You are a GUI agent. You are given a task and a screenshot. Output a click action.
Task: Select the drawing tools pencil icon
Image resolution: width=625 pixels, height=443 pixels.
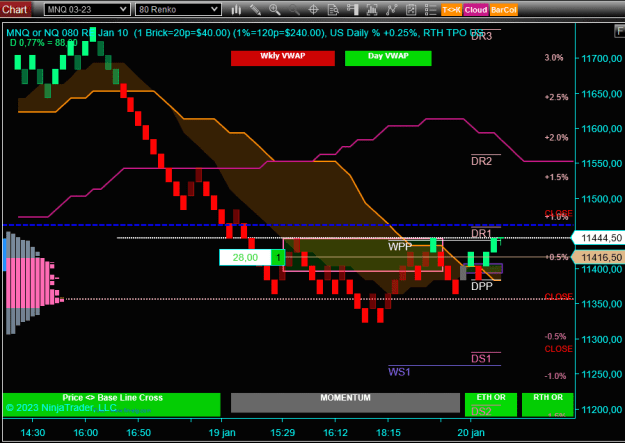[x=256, y=10]
